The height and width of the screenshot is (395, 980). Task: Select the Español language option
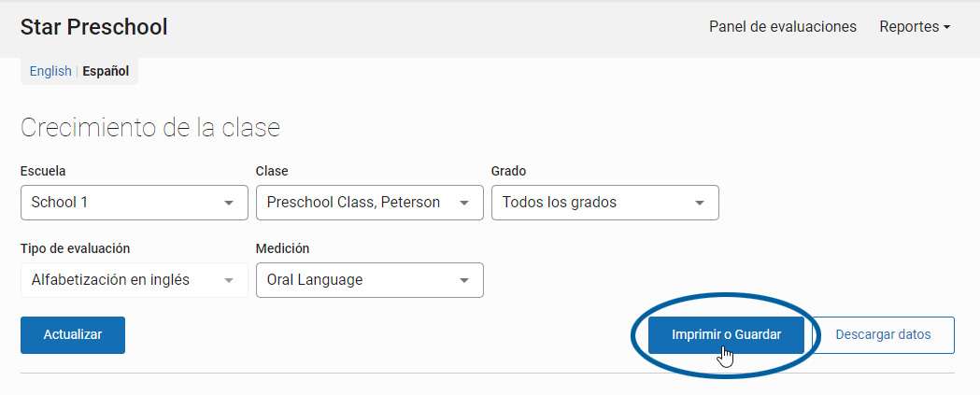point(106,71)
